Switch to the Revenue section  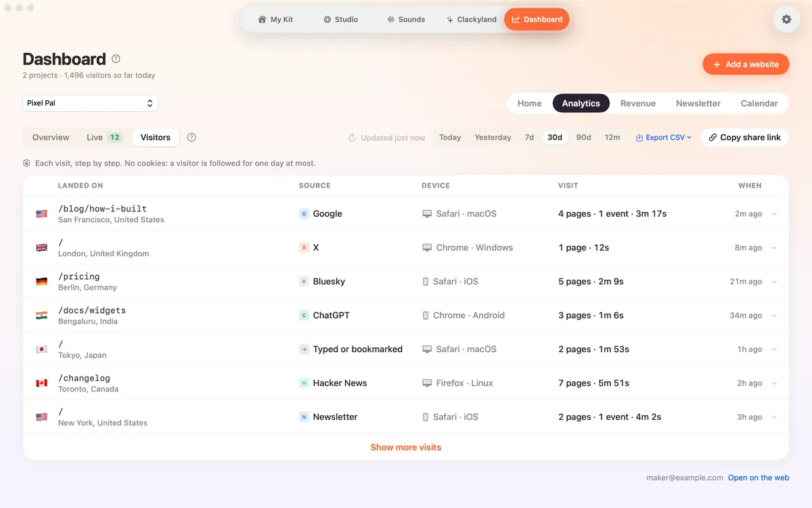tap(638, 104)
